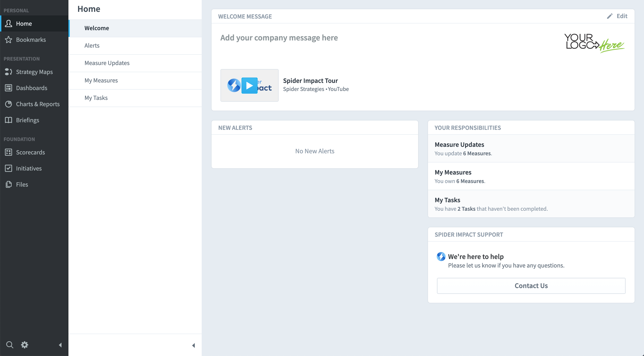Click the Strategy Maps icon

8,72
